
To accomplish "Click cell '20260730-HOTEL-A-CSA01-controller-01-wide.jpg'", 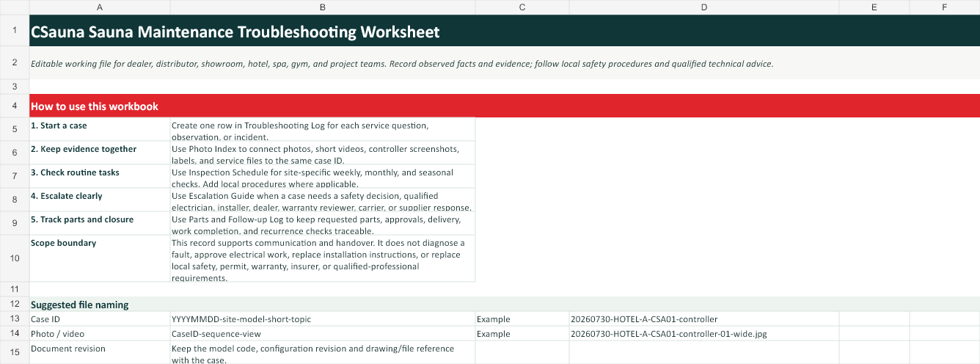I will (704, 333).
